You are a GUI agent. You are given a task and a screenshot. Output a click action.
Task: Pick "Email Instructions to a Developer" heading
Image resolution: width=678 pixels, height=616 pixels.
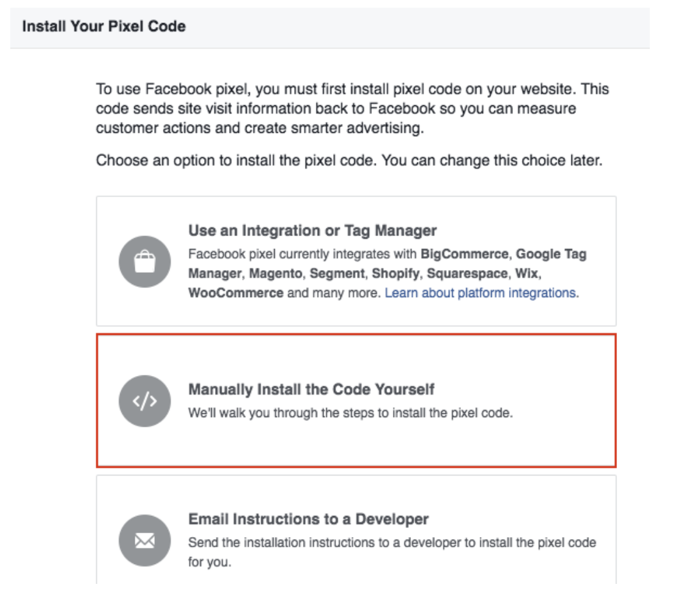pyautogui.click(x=308, y=518)
